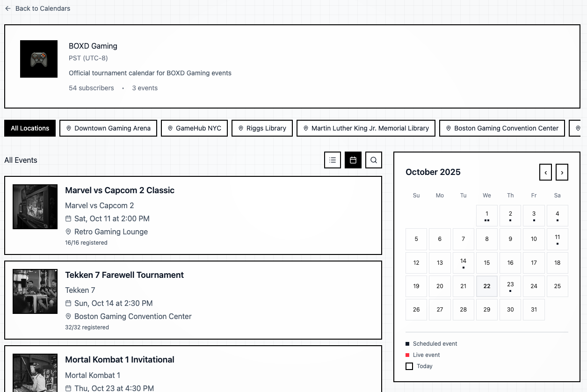The width and height of the screenshot is (587, 392).
Task: Choose Riggs Library location filter
Action: click(x=262, y=128)
